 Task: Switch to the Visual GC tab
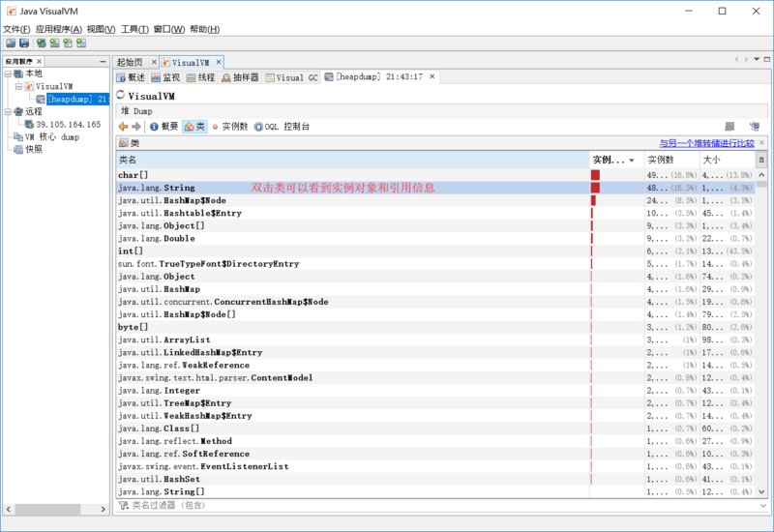(292, 77)
